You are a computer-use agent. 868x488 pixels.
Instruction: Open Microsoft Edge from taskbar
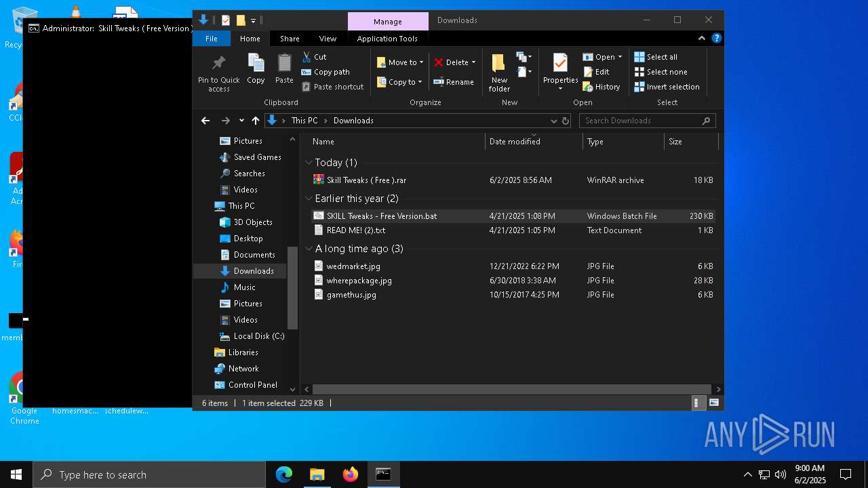[x=283, y=474]
